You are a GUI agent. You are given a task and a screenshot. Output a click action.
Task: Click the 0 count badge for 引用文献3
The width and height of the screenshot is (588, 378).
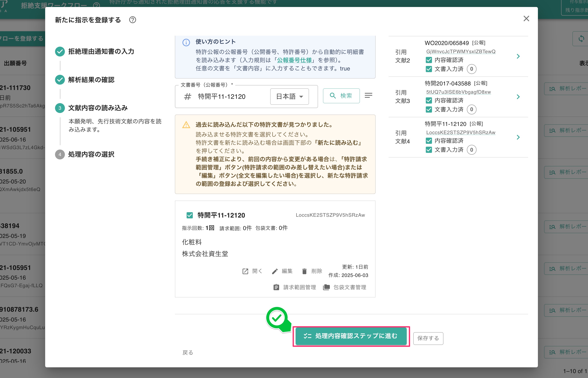click(471, 109)
